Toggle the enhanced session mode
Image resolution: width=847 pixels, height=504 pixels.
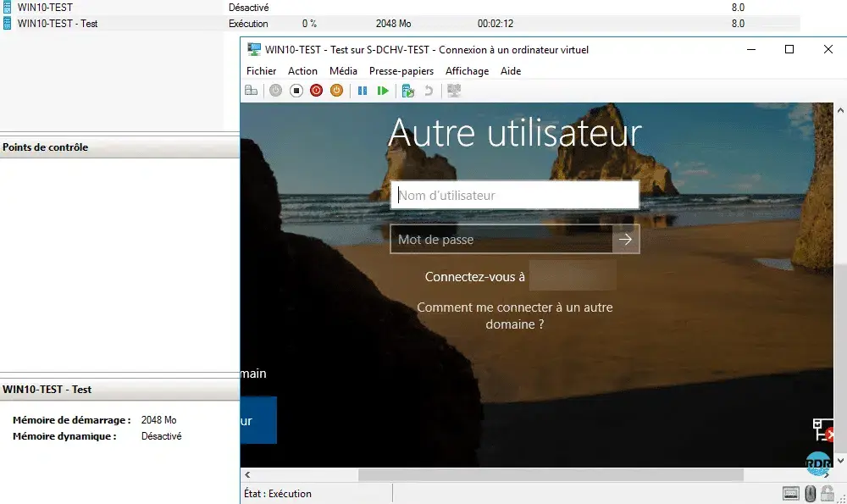[455, 91]
